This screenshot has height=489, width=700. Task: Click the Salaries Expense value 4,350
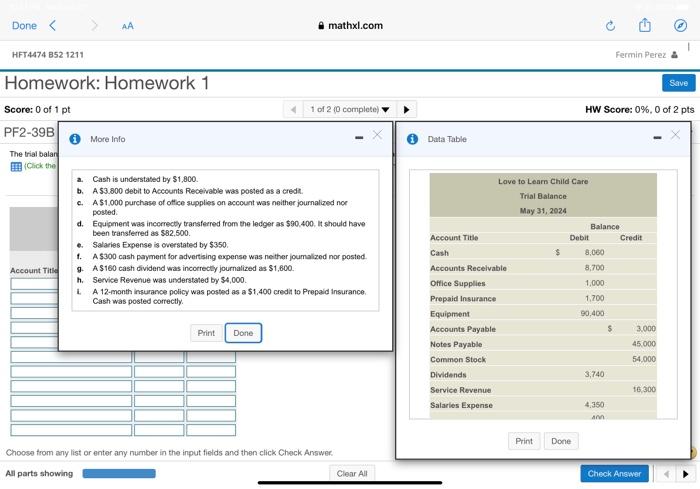594,405
